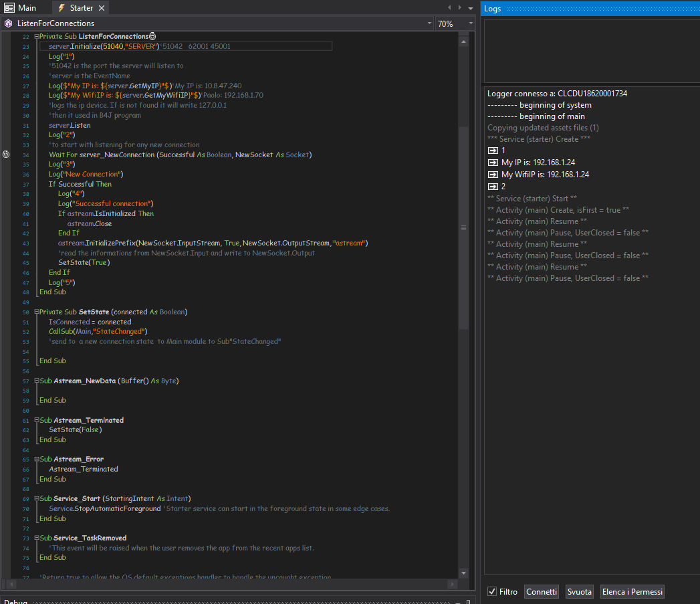Collapse the SetState sub block

coord(36,312)
